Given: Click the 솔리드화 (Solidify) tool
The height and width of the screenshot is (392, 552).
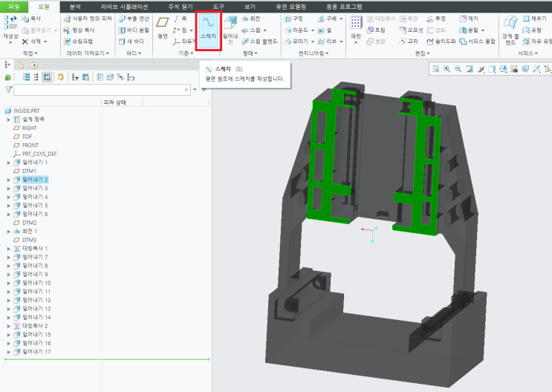Looking at the screenshot, I should coord(441,42).
